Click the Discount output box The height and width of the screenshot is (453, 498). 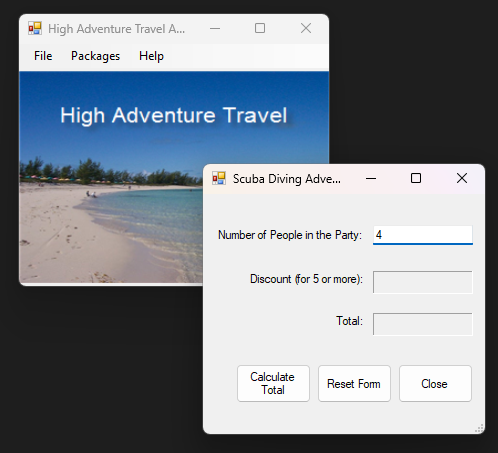click(423, 282)
